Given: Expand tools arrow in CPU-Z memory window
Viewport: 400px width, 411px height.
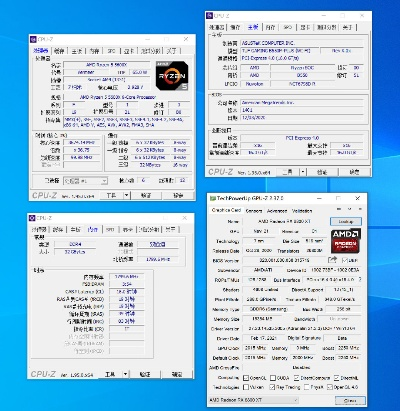Looking at the screenshot, I should 125,374.
